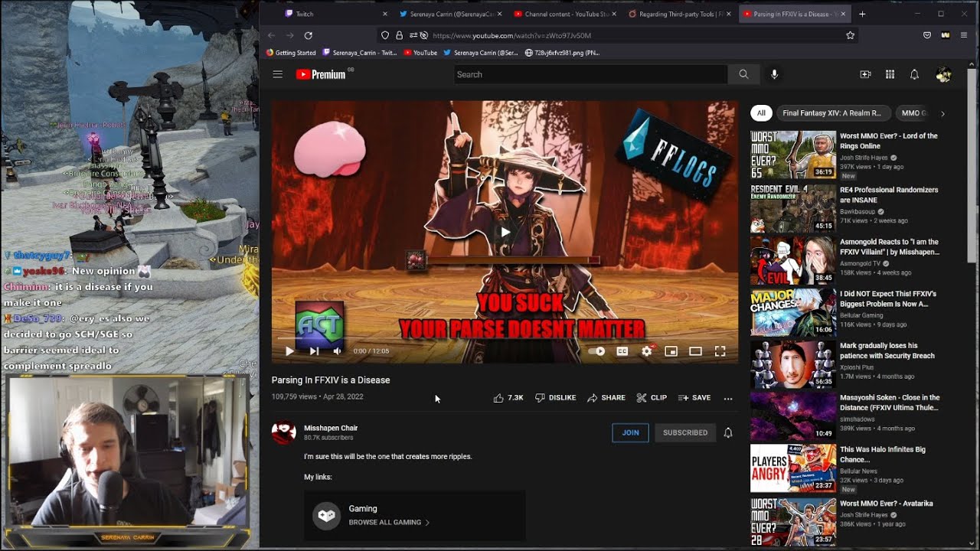This screenshot has height=551, width=980.
Task: Click the YouTube Premium logo
Action: tap(321, 74)
